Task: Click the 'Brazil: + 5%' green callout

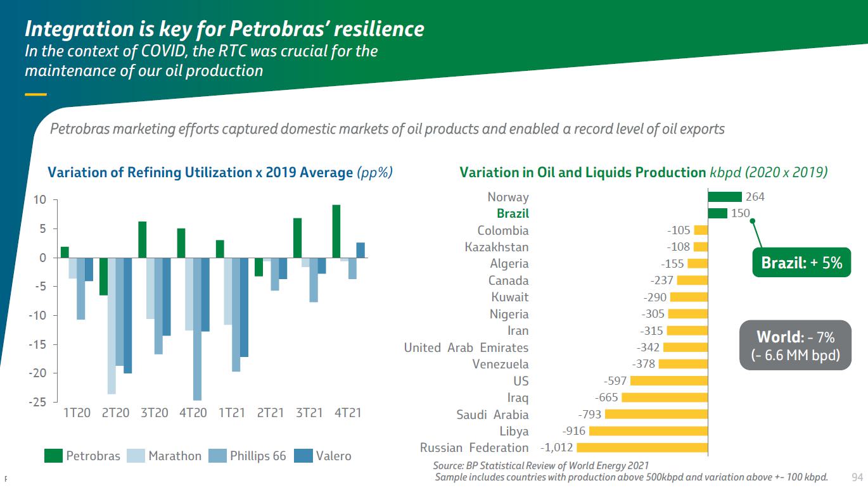Action: pos(801,263)
